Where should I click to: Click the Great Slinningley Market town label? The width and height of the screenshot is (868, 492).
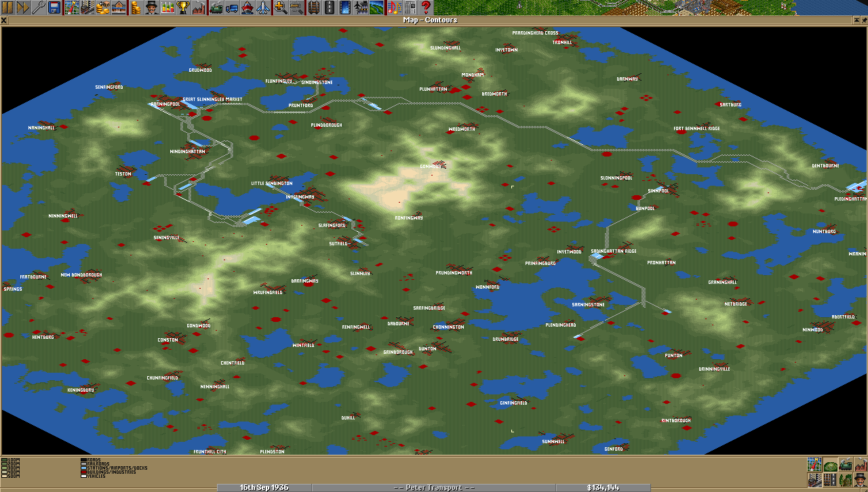tap(212, 100)
